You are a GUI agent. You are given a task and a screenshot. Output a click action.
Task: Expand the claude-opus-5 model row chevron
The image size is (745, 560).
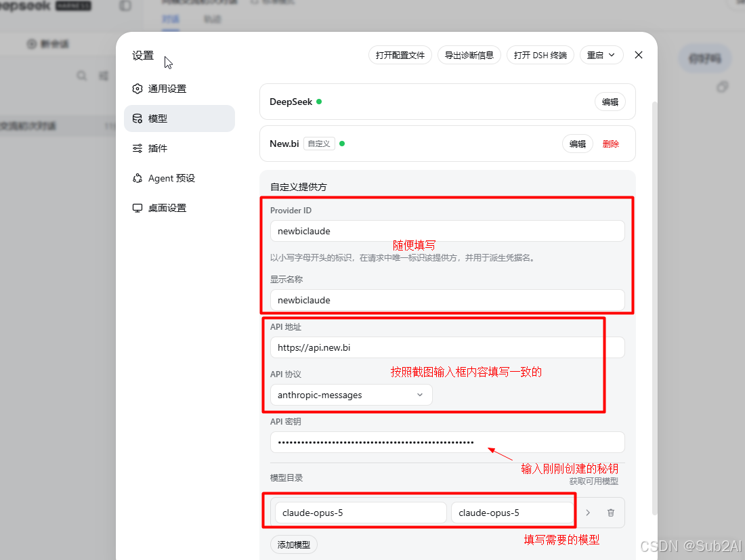click(588, 513)
